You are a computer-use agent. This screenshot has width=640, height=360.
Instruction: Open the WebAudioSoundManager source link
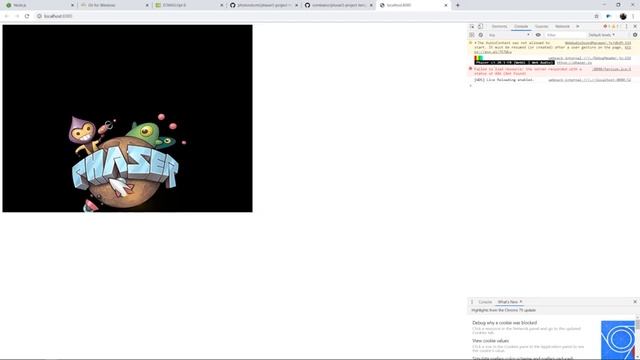click(x=598, y=43)
